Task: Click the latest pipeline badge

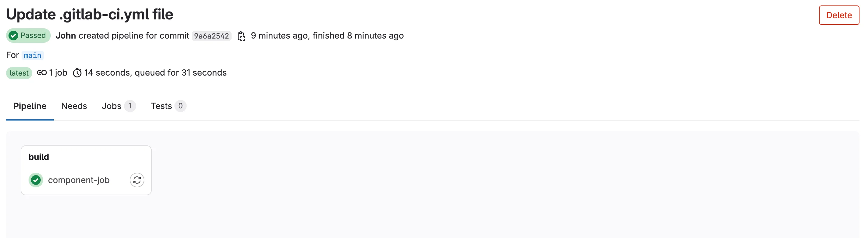Action: [19, 73]
